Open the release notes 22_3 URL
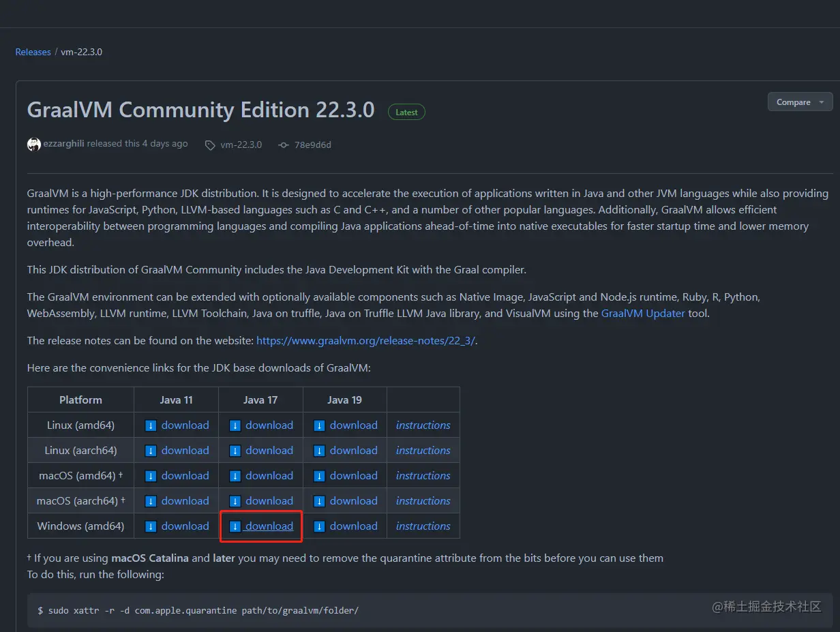This screenshot has width=840, height=632. coord(365,341)
